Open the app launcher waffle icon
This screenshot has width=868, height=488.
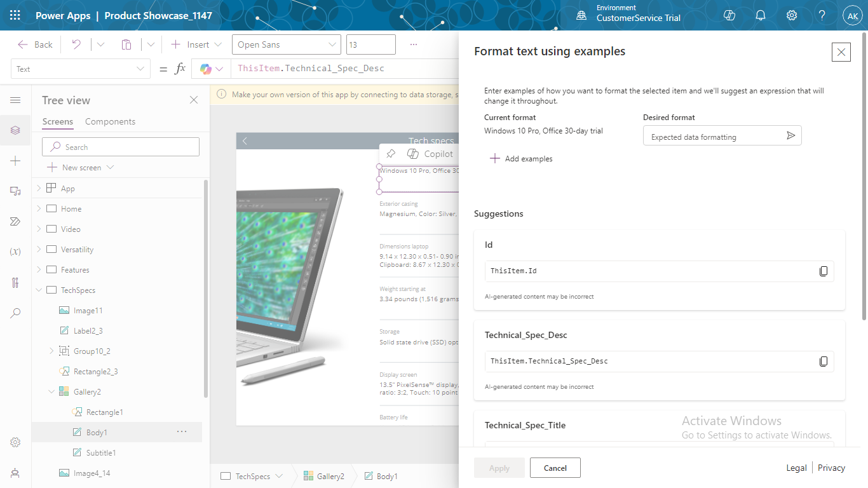15,15
